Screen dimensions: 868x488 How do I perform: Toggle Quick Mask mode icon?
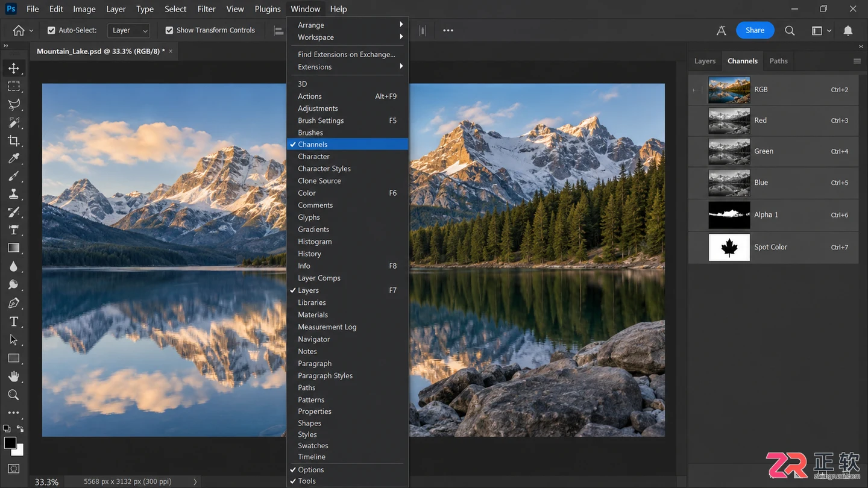tap(14, 468)
